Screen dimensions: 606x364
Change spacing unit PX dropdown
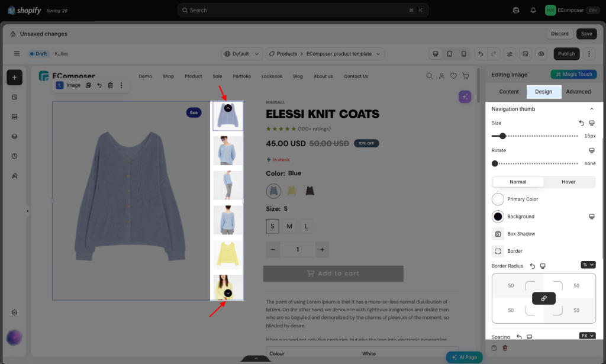click(588, 336)
